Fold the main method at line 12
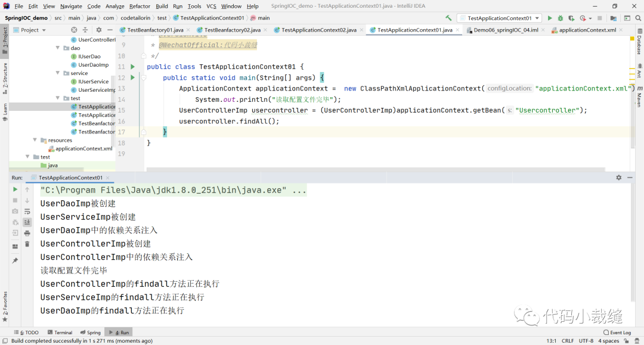The height and width of the screenshot is (345, 644). [144, 77]
